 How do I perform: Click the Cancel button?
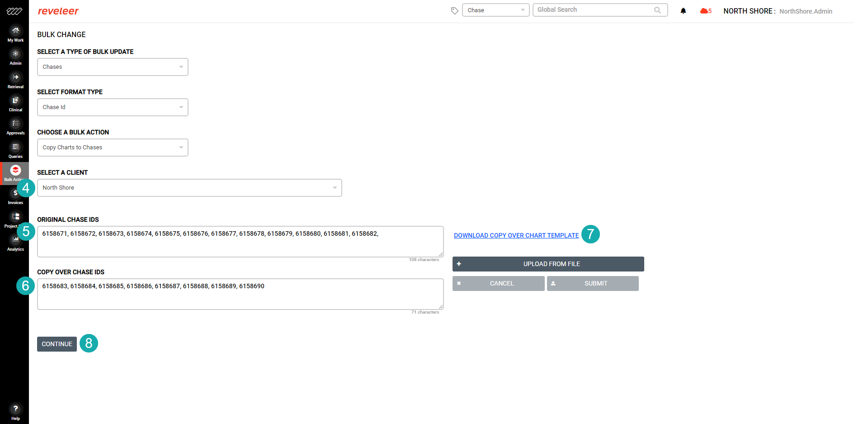click(498, 283)
